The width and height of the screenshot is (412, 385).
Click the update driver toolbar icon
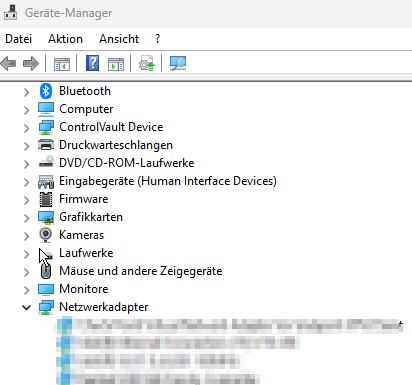(x=147, y=63)
